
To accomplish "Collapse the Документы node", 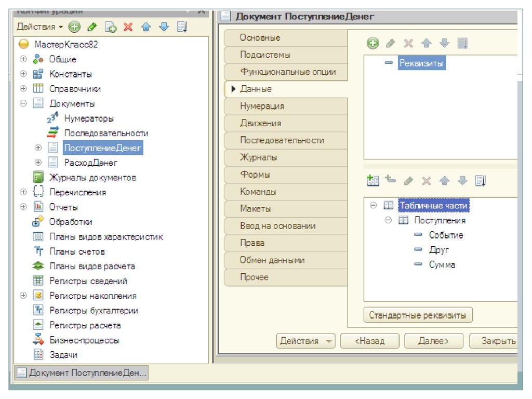I will (x=23, y=103).
